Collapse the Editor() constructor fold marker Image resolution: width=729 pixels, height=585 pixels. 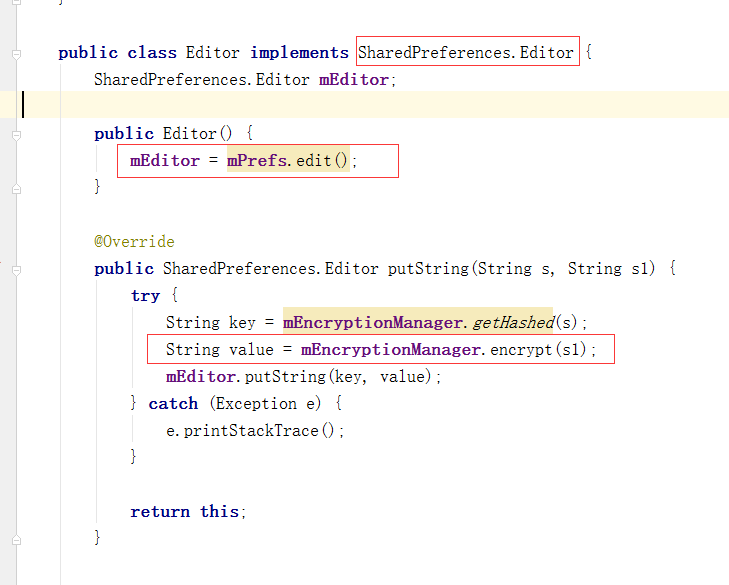click(16, 135)
